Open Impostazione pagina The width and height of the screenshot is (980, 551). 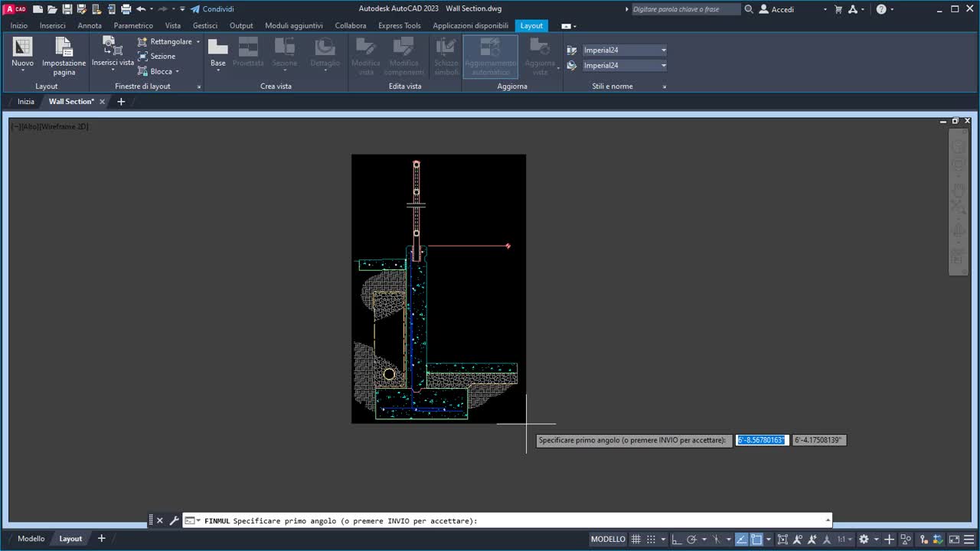point(64,48)
